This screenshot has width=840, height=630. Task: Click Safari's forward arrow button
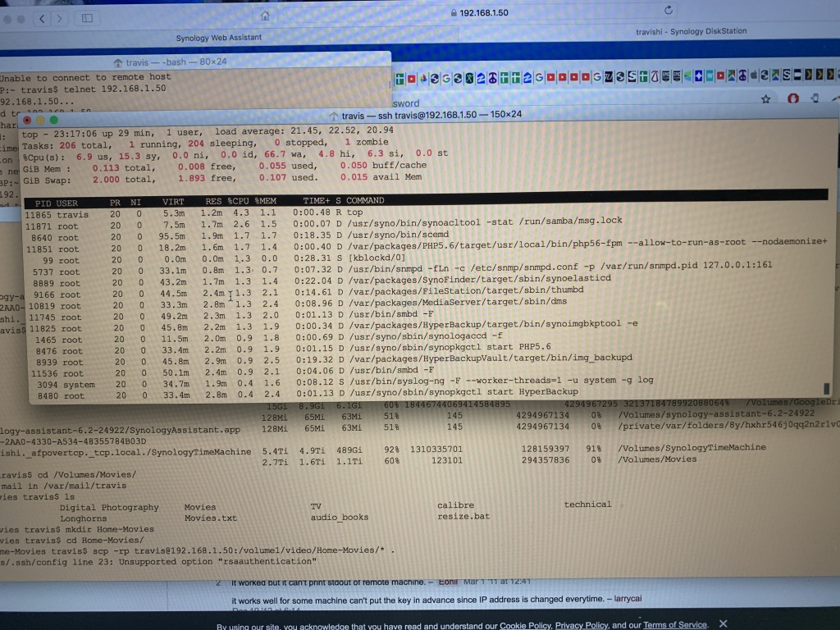pyautogui.click(x=59, y=19)
